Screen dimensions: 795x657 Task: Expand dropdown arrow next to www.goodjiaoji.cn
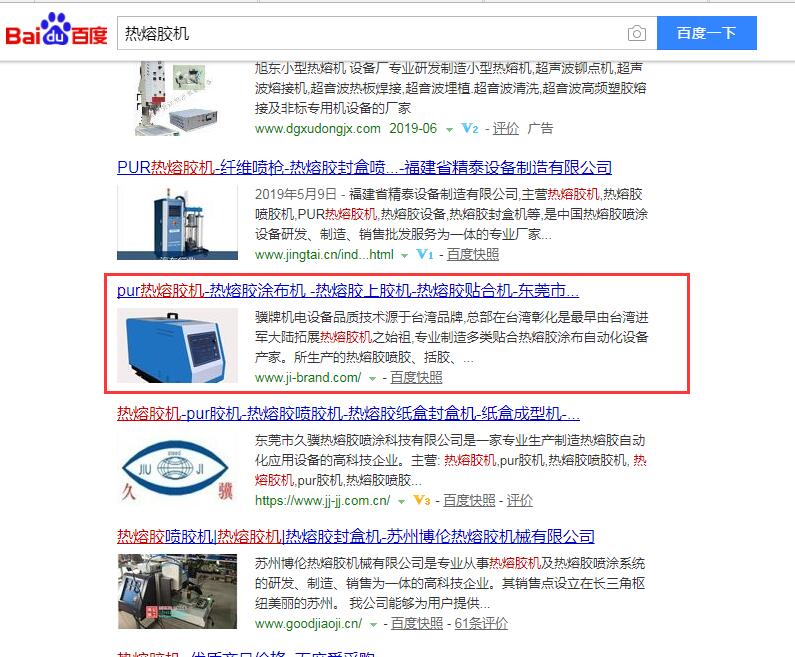click(x=374, y=625)
